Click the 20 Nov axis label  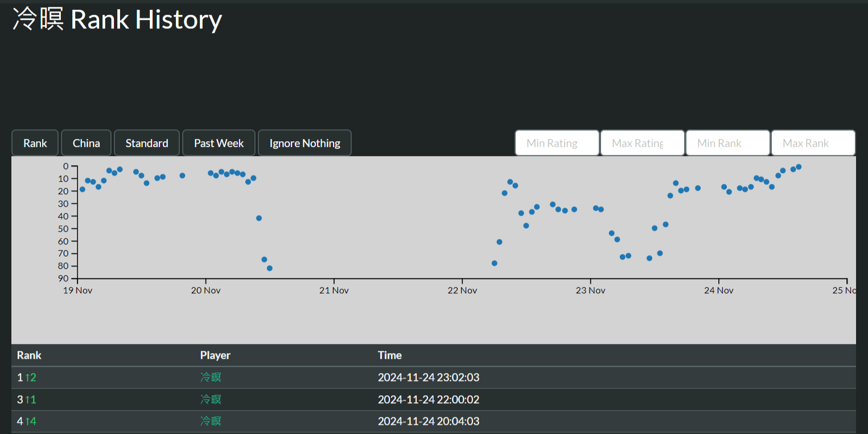click(x=205, y=290)
